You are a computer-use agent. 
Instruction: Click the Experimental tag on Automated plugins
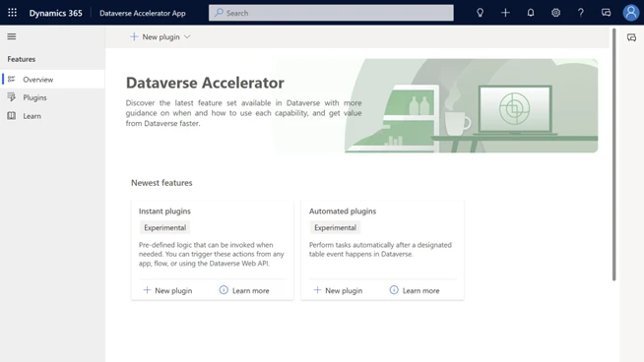click(335, 227)
